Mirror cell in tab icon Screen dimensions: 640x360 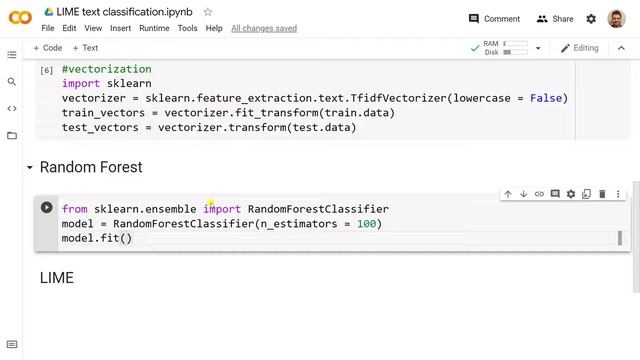587,194
